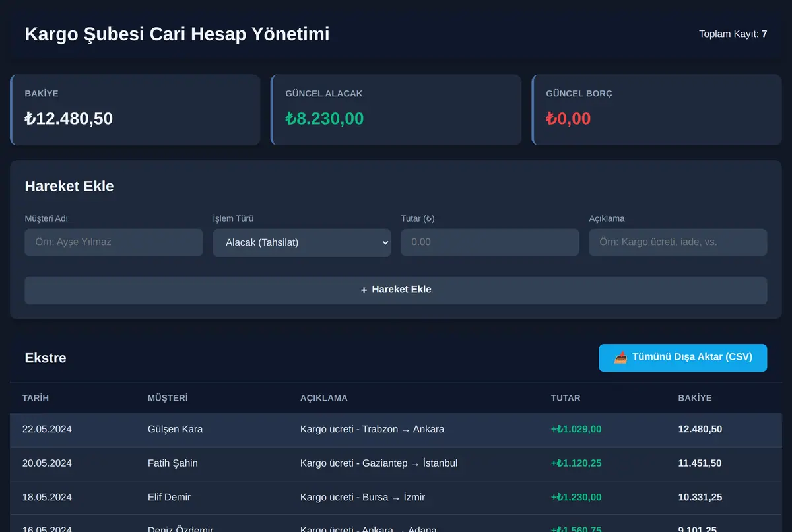Click the Güncel Alacak value ₺8.230,00
792x532 pixels.
pyautogui.click(x=325, y=119)
